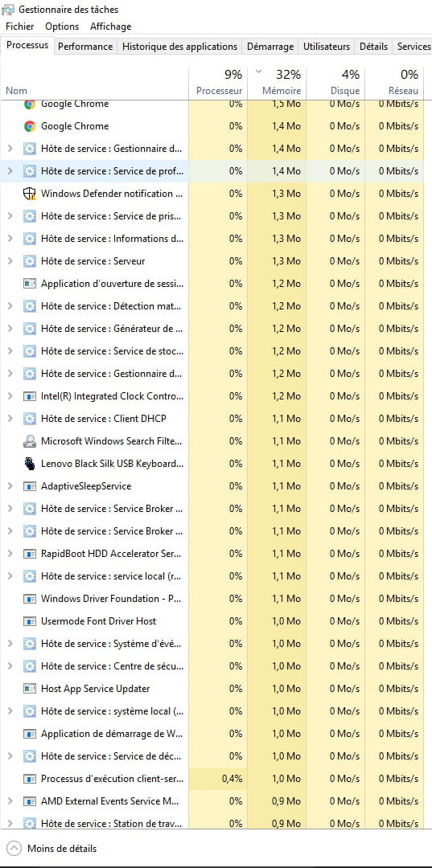Click the Windows Defender notification shield icon
Screen dimensions: 432x868
pyautogui.click(x=29, y=194)
